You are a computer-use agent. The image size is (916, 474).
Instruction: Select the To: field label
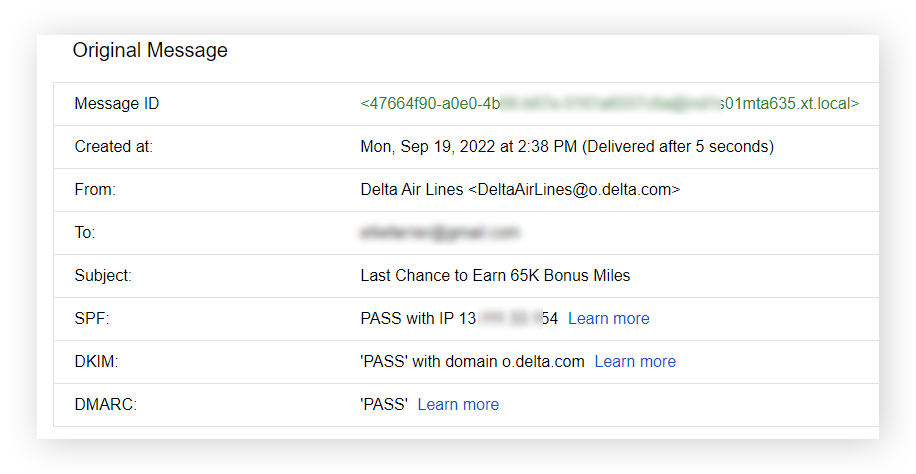pyautogui.click(x=85, y=233)
